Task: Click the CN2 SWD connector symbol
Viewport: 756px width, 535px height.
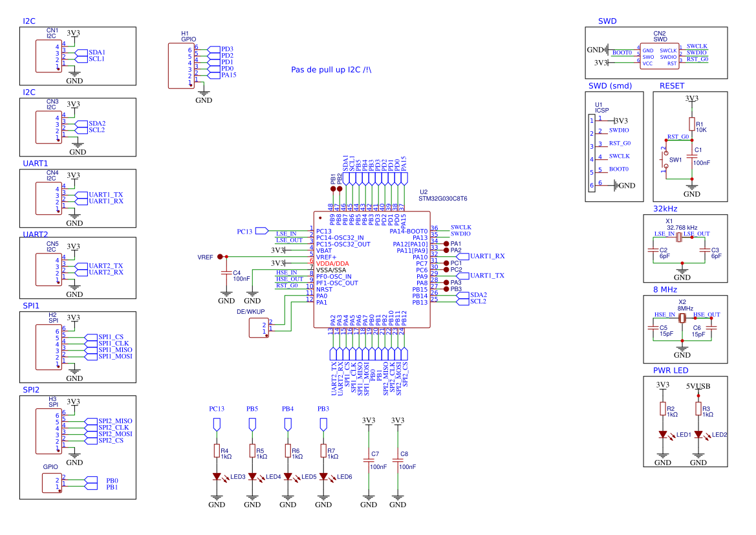Action: pyautogui.click(x=660, y=56)
